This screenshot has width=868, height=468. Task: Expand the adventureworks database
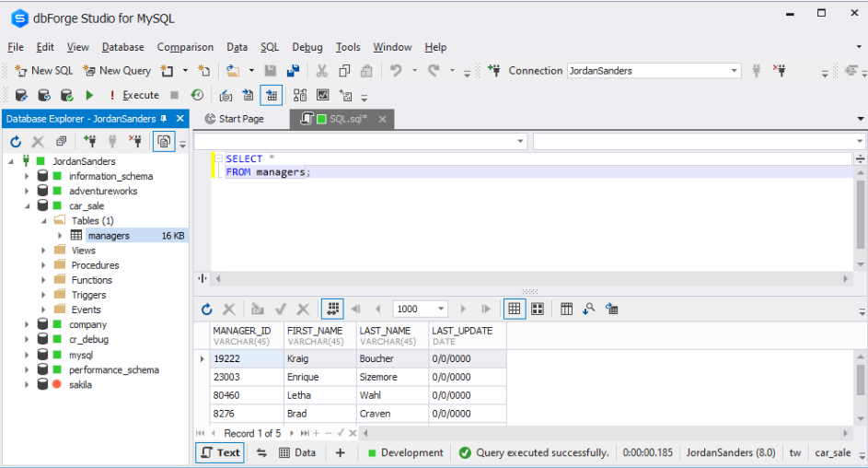(27, 191)
